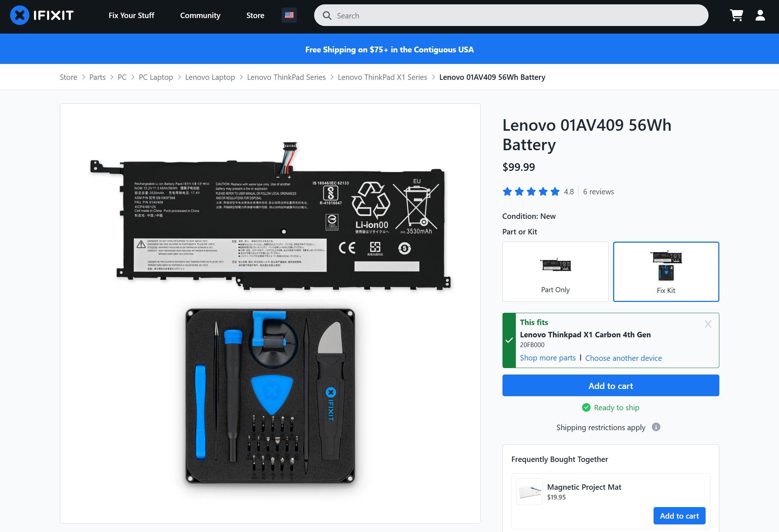Go to Lenovo ThinkPad X1 Series breadcrumb

coord(382,77)
